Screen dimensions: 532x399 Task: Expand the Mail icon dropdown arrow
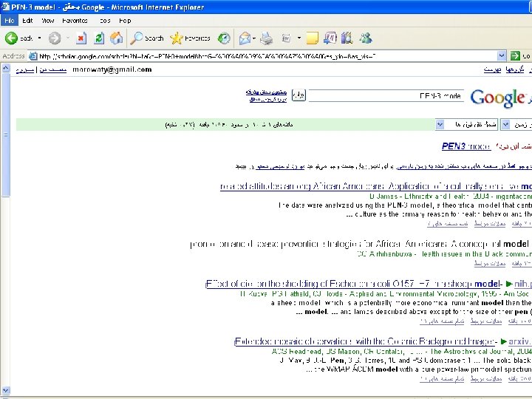pyautogui.click(x=254, y=38)
